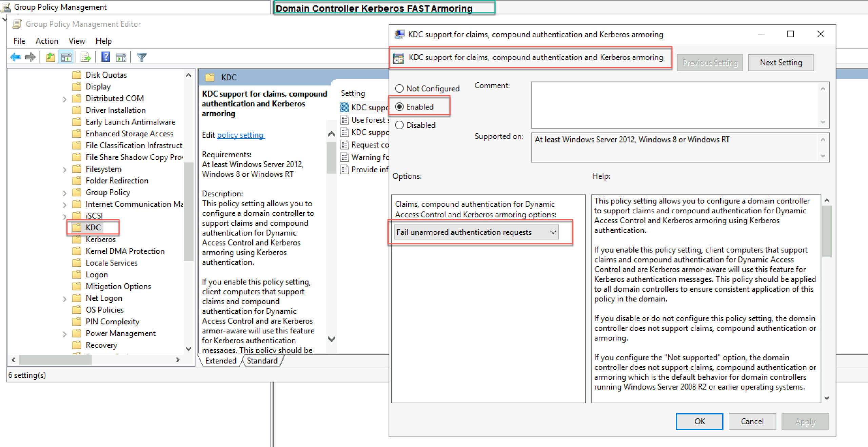Select the Disabled radio button

point(399,125)
